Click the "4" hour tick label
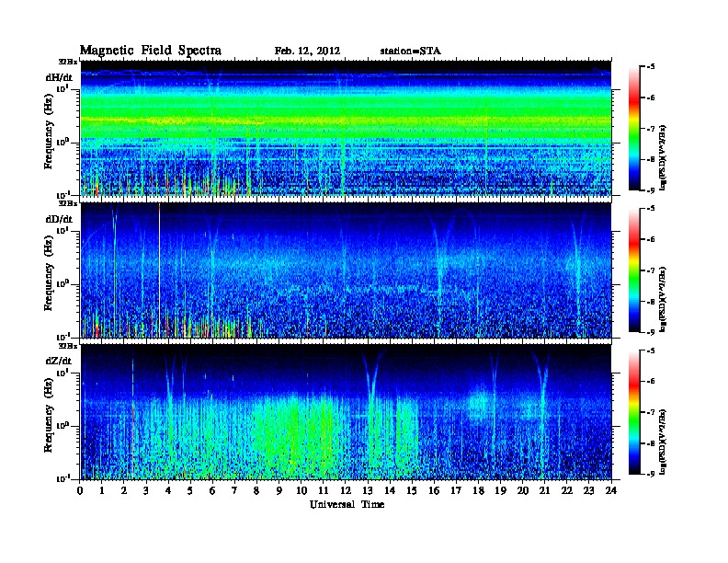728x563 pixels. click(x=168, y=490)
